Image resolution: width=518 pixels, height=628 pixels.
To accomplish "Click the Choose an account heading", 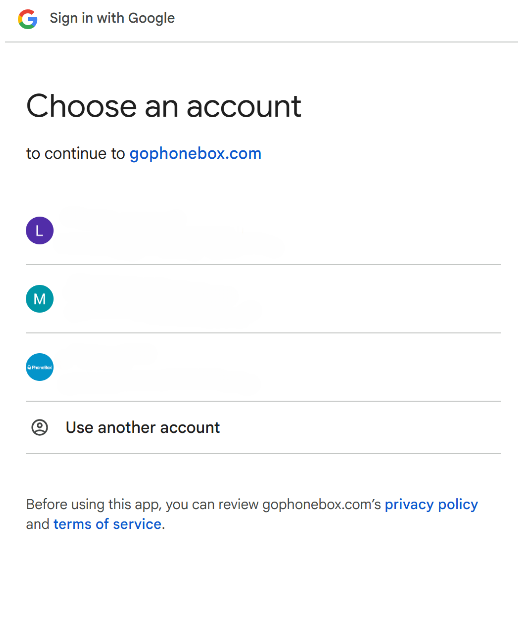I will coord(163,106).
